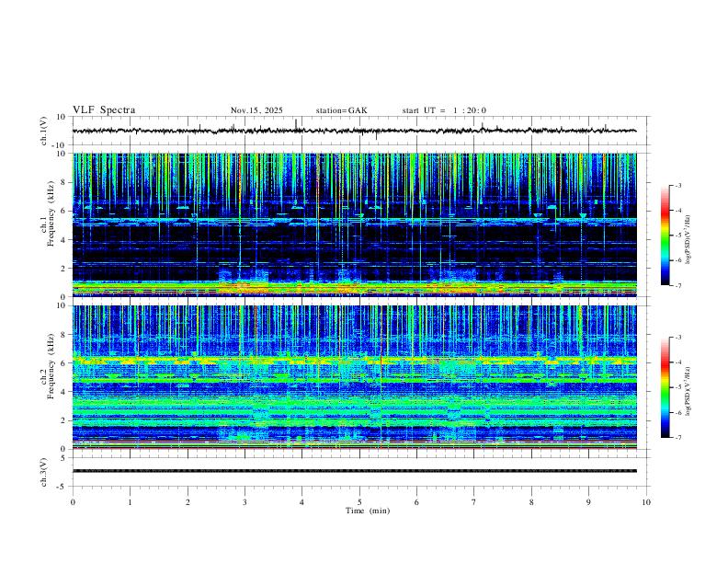Click the date 'Nov.15, 2025'
This screenshot has height=563, width=728.
256,110
